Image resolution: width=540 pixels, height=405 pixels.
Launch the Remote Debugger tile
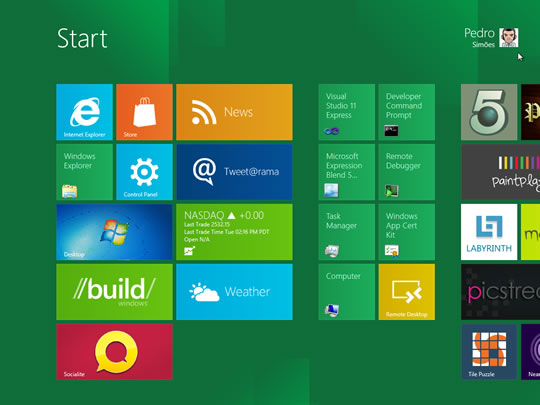point(407,172)
